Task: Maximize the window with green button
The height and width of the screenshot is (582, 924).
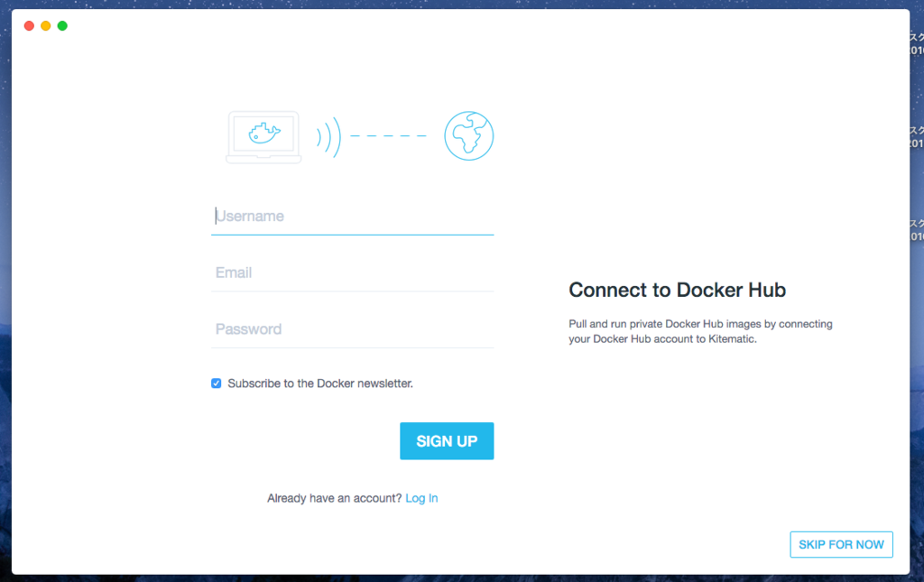Action: tap(62, 26)
